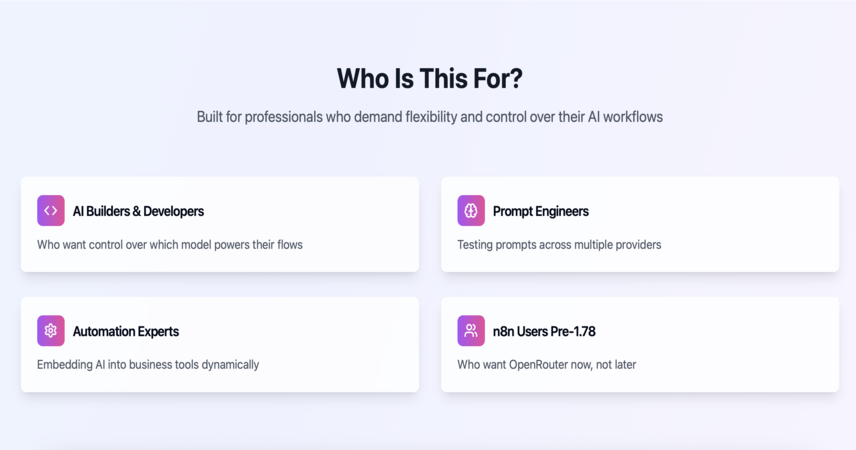Select the AI Builders & Developers title
Image resolution: width=856 pixels, height=450 pixels.
tap(138, 211)
